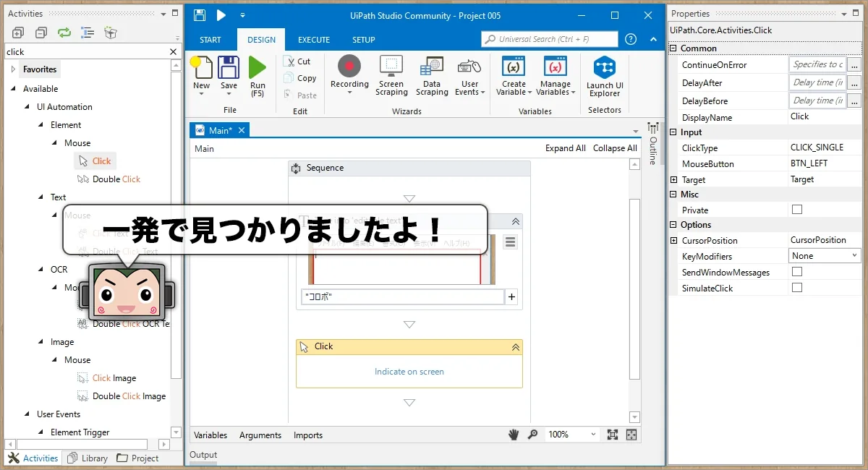The image size is (868, 470).
Task: Click the zoom magnifier icon
Action: 533,435
